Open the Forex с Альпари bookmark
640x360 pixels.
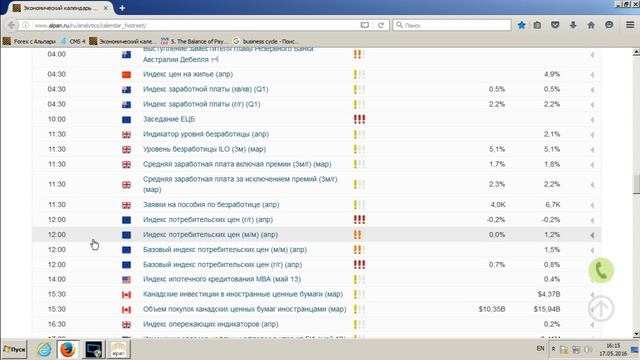(x=29, y=41)
